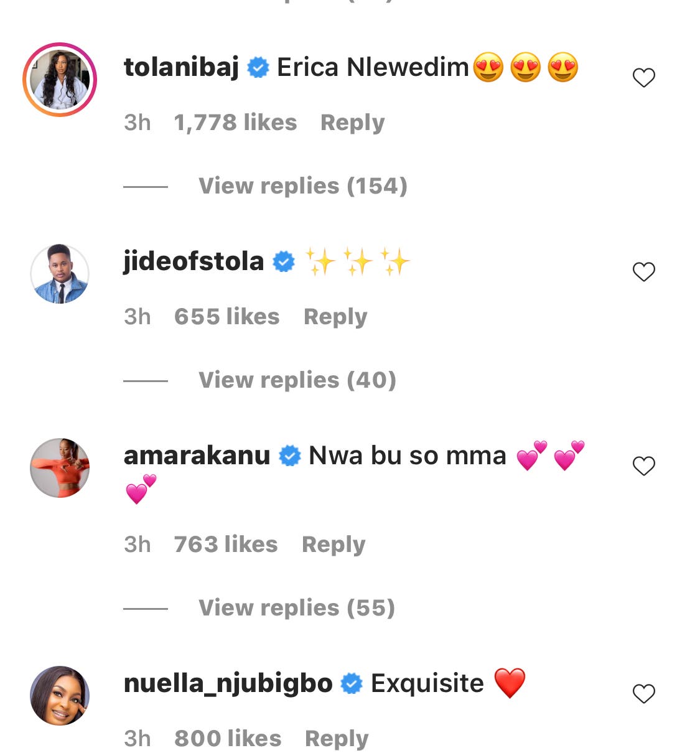Tap amarakanu's profile avatar

coord(60,468)
